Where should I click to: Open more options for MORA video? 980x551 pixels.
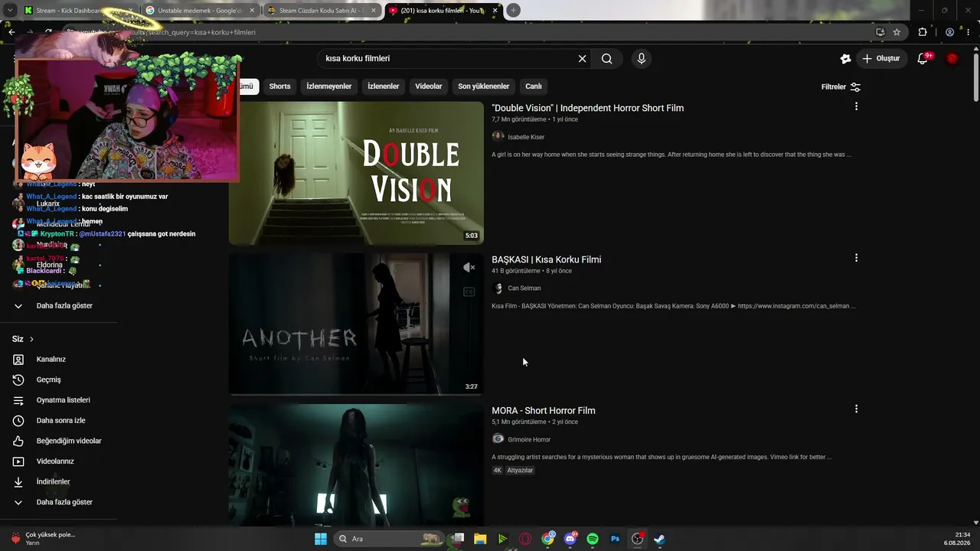[856, 409]
